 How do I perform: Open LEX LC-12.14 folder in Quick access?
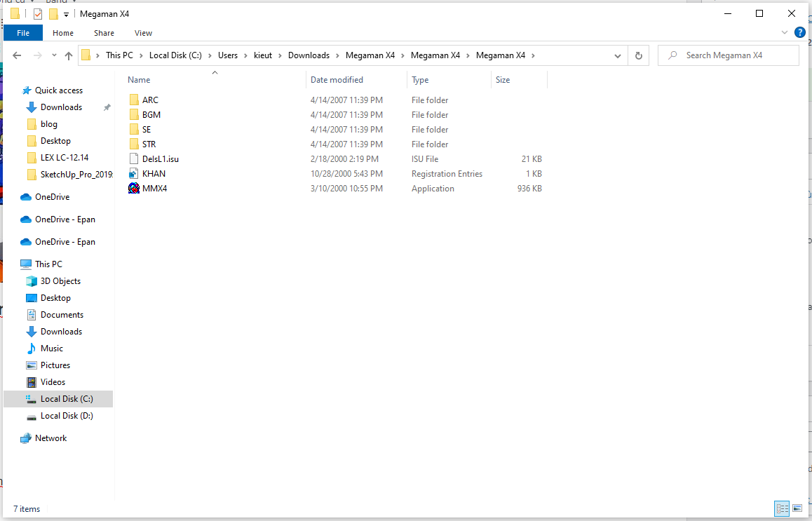(x=57, y=158)
